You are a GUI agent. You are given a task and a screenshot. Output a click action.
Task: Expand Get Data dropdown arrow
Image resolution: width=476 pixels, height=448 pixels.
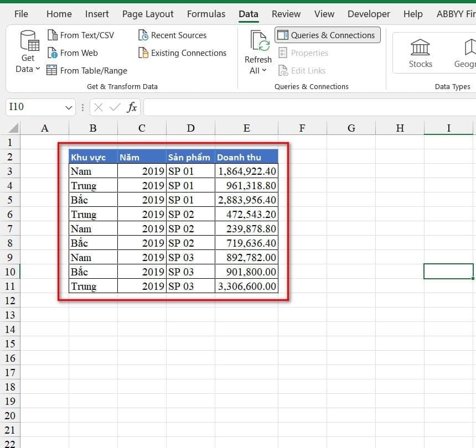(x=38, y=69)
